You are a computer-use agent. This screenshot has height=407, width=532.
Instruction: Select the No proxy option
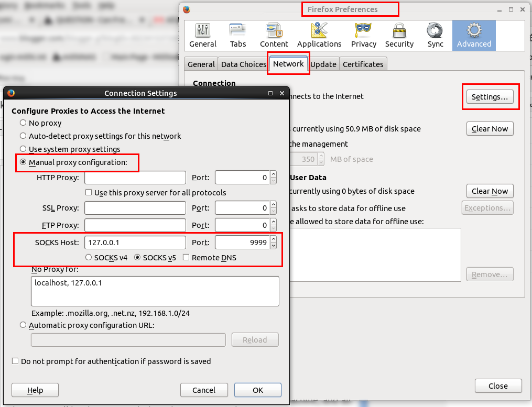(23, 123)
